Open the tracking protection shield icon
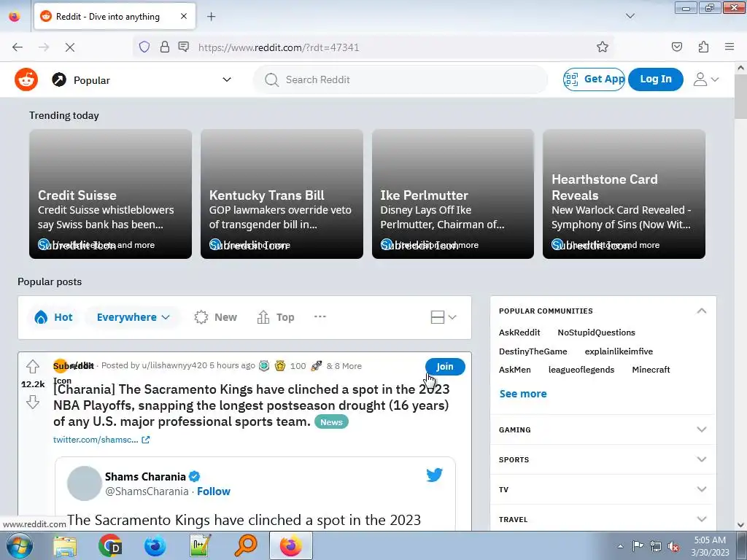The image size is (747, 560). [144, 47]
